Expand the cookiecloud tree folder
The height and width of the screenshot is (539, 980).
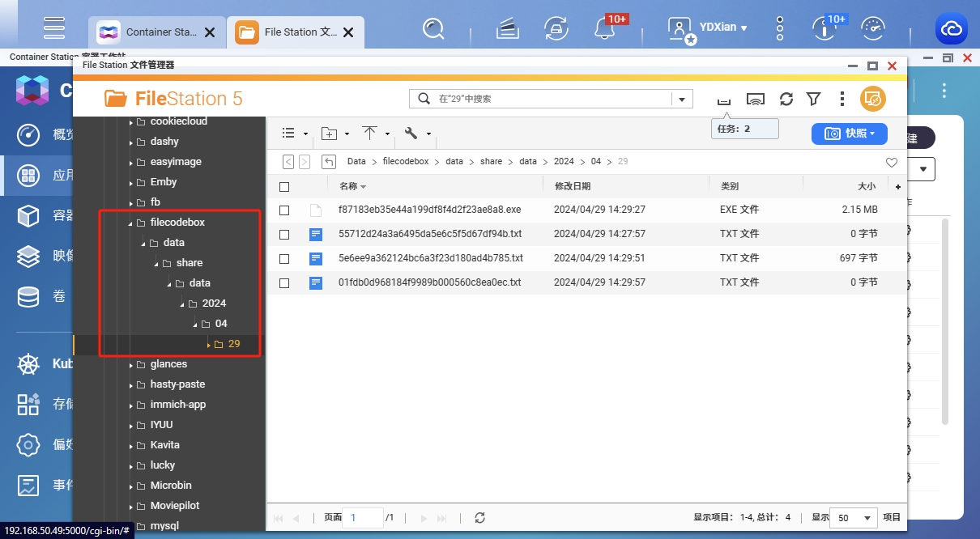click(x=130, y=122)
